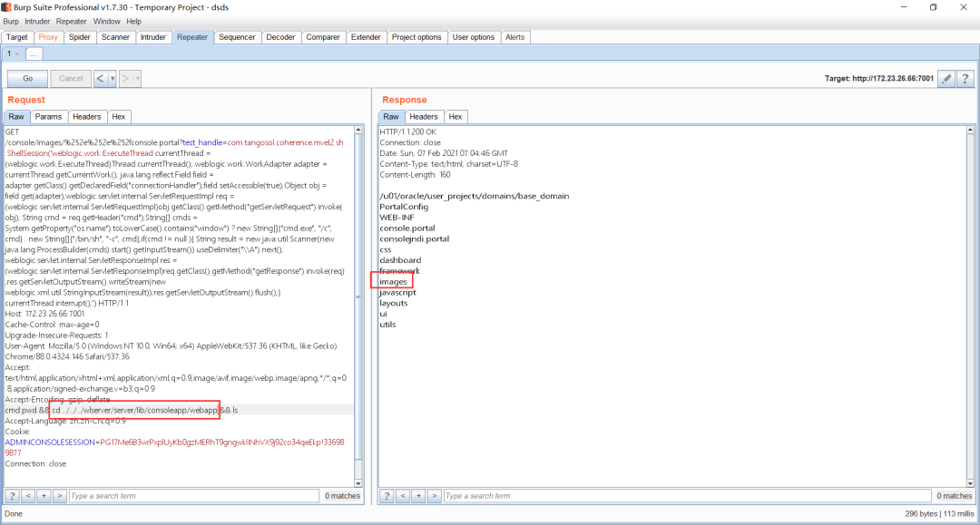Click the response search help icon
This screenshot has height=525, width=980.
tap(387, 496)
